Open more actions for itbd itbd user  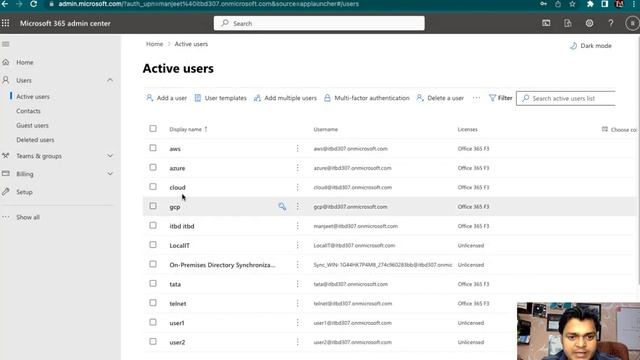pyautogui.click(x=298, y=226)
